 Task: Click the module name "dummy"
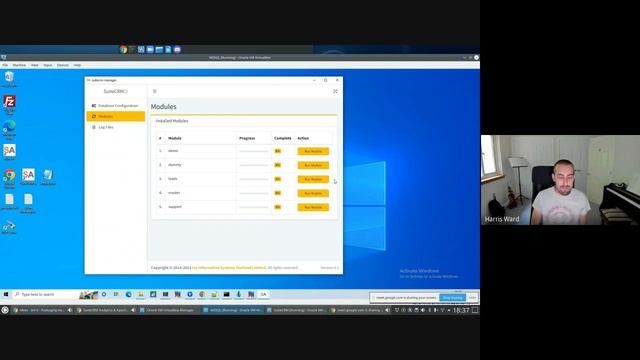[x=174, y=165]
